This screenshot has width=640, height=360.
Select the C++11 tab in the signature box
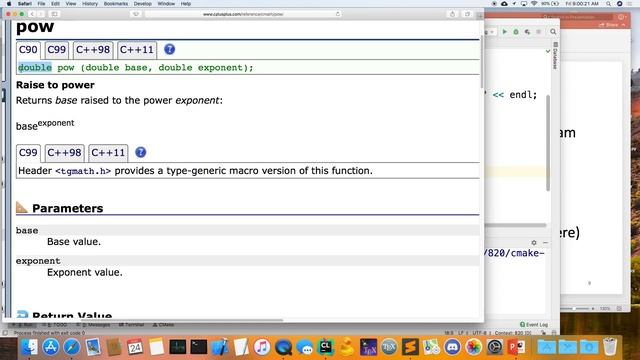coord(137,50)
